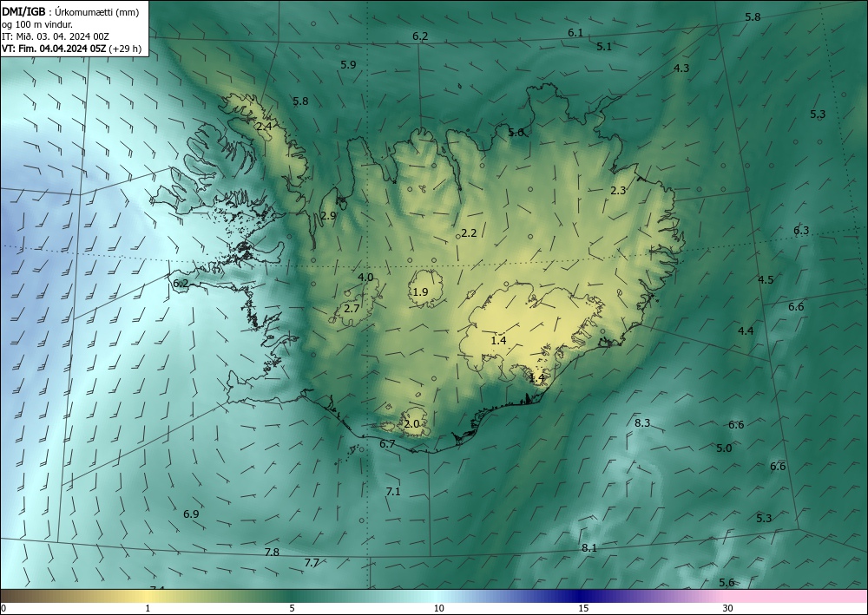
Task: Click the 8.1 value label
Action: pos(589,548)
